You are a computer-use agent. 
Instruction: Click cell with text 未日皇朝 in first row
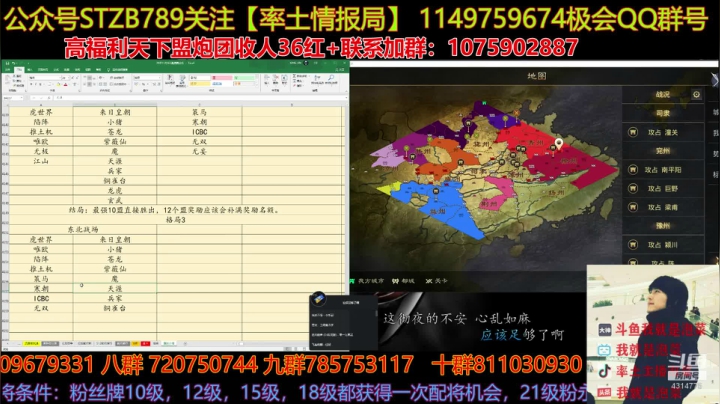pos(115,112)
